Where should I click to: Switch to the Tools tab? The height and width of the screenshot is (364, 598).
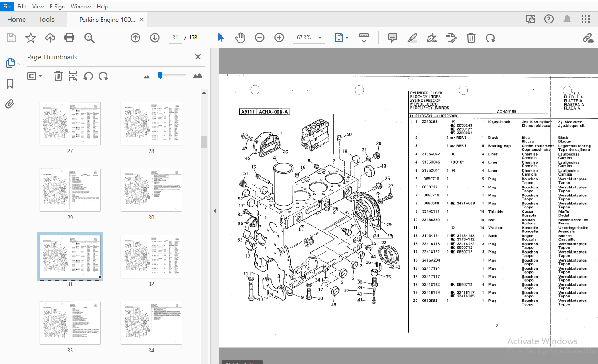[47, 20]
